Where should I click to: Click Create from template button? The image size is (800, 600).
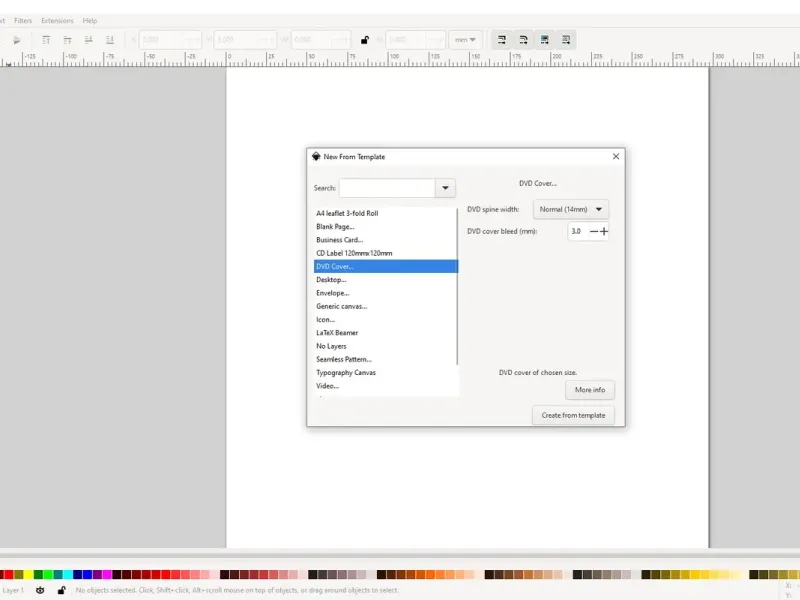click(573, 415)
